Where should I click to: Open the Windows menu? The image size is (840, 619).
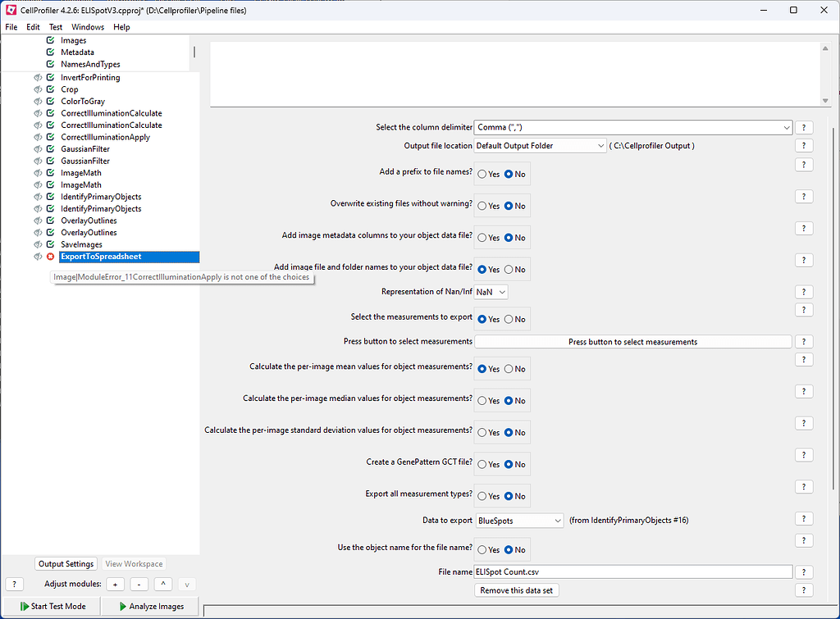tap(87, 26)
